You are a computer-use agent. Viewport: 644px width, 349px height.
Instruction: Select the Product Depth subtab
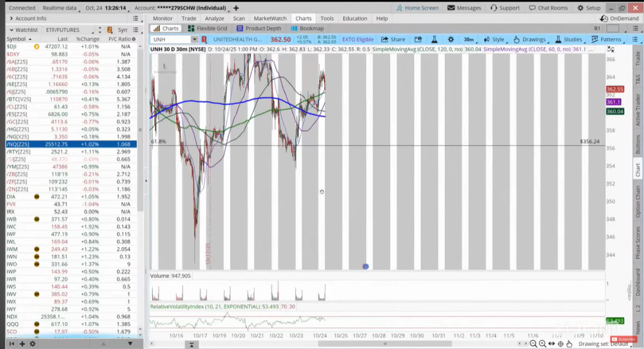[x=259, y=29]
